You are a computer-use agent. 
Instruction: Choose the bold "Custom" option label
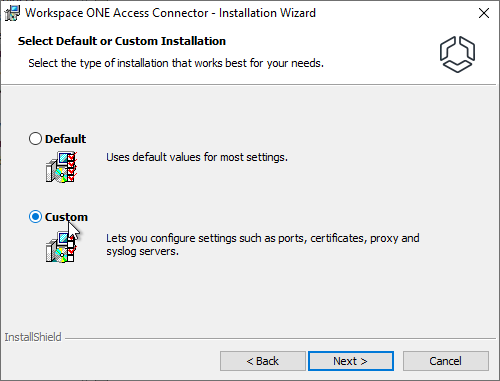[66, 217]
